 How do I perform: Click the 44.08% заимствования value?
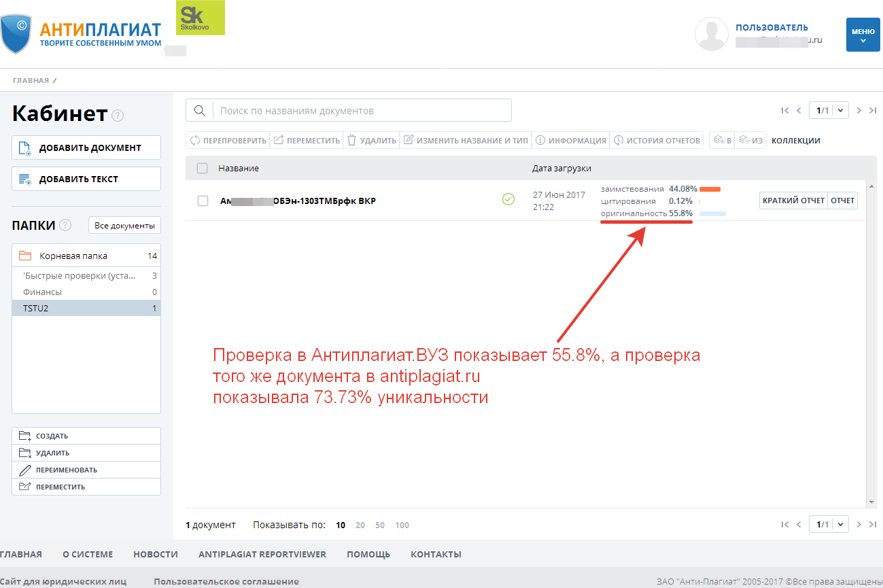coord(683,188)
